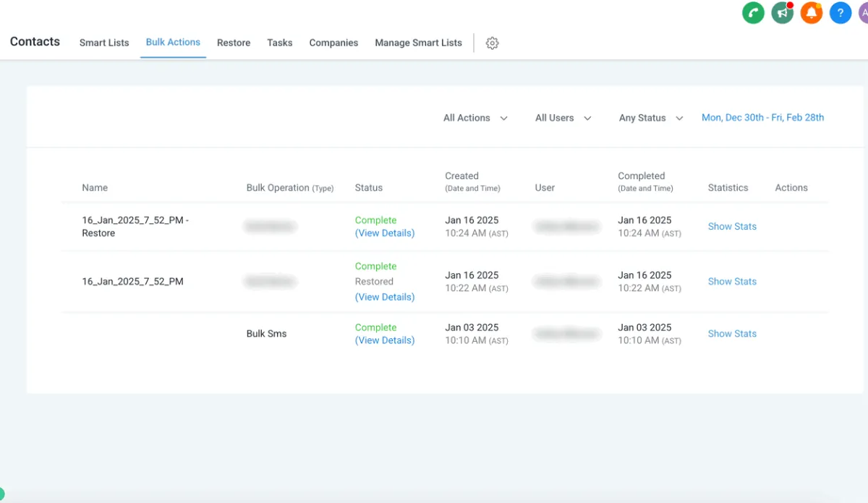Open the megaphone announcements icon

pos(782,12)
